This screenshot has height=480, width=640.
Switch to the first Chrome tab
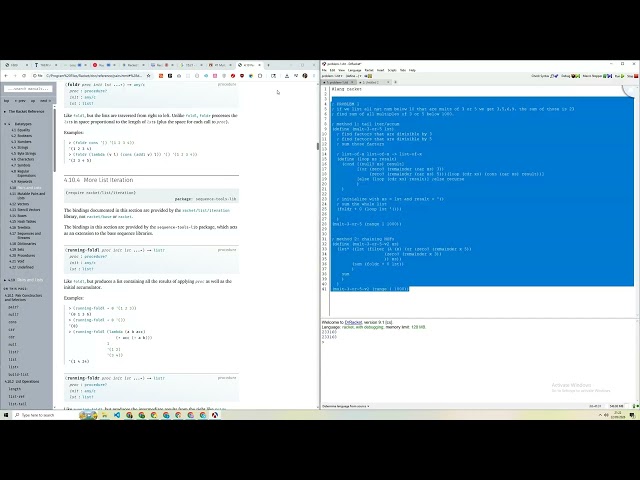(x=16, y=65)
